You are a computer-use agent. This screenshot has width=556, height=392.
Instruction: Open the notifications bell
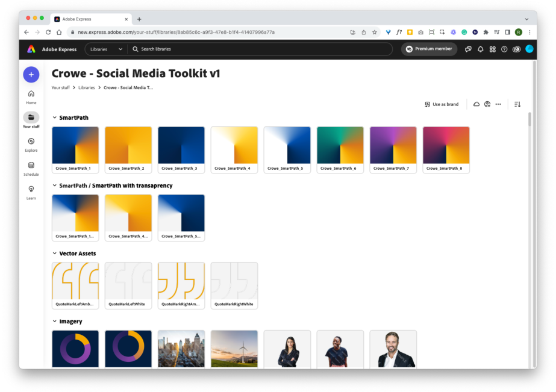480,49
